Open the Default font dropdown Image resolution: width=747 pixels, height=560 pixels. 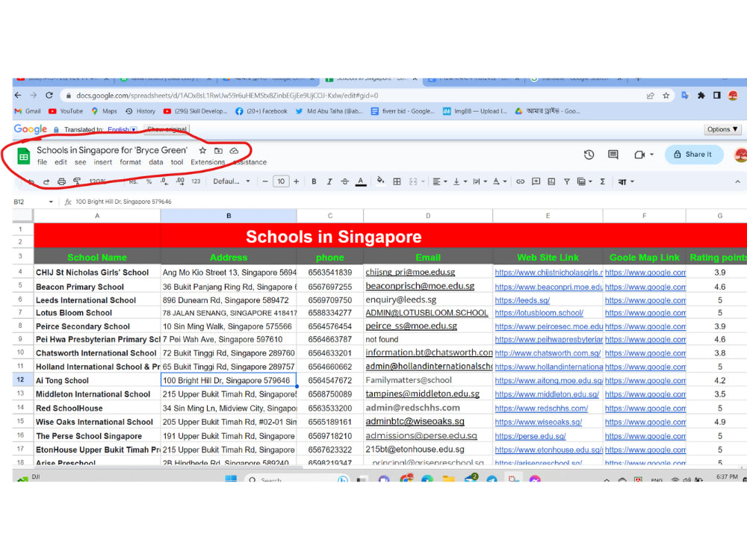point(232,181)
